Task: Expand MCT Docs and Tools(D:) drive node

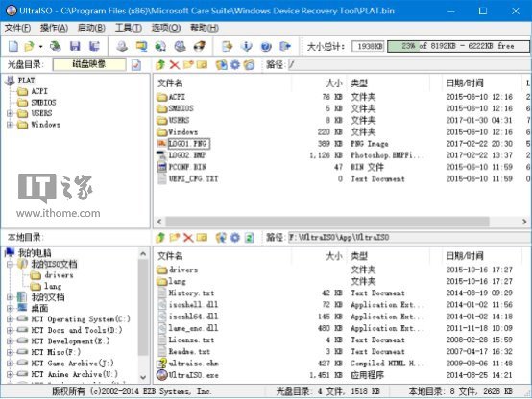Action: [10, 330]
